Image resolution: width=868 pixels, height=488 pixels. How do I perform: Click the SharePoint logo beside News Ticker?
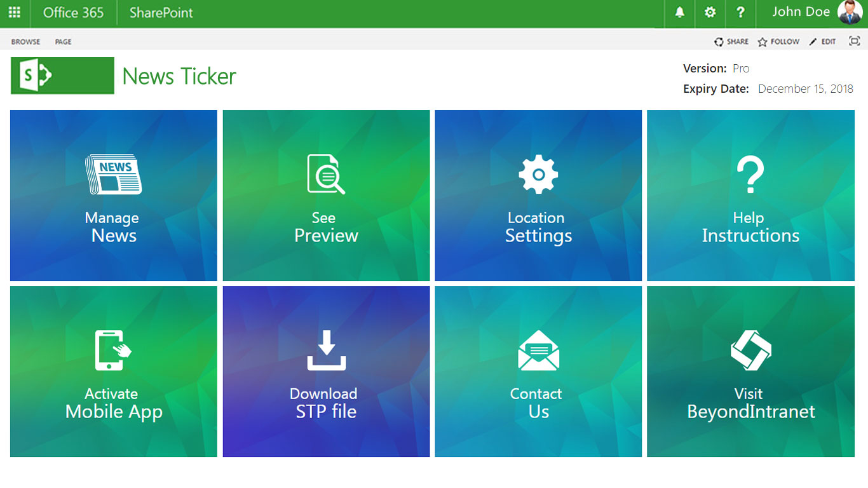pyautogui.click(x=62, y=76)
